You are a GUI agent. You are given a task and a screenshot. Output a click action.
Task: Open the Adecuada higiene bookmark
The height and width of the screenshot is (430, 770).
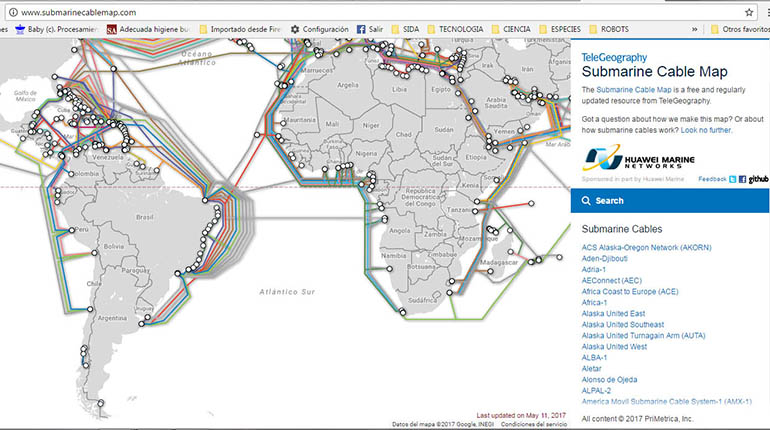(147, 29)
